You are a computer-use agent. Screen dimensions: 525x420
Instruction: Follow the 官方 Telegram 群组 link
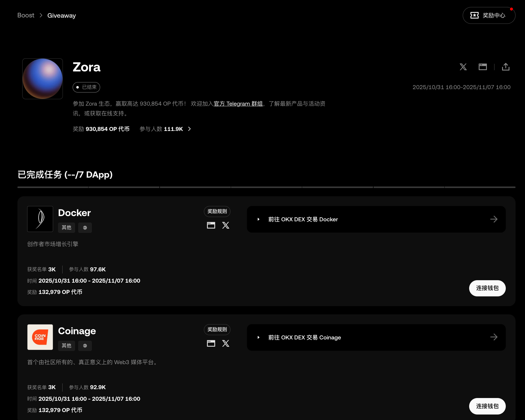coord(238,104)
